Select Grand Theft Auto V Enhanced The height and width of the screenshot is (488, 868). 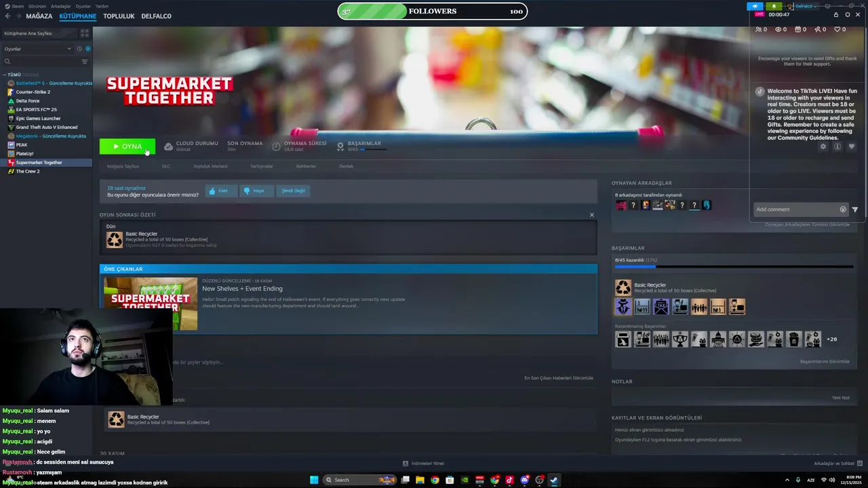[46, 127]
